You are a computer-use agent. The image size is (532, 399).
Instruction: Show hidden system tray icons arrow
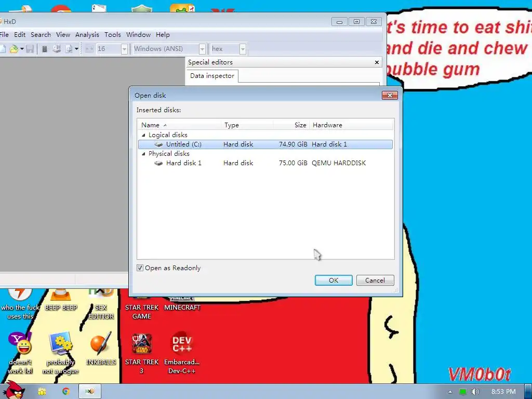pos(450,392)
